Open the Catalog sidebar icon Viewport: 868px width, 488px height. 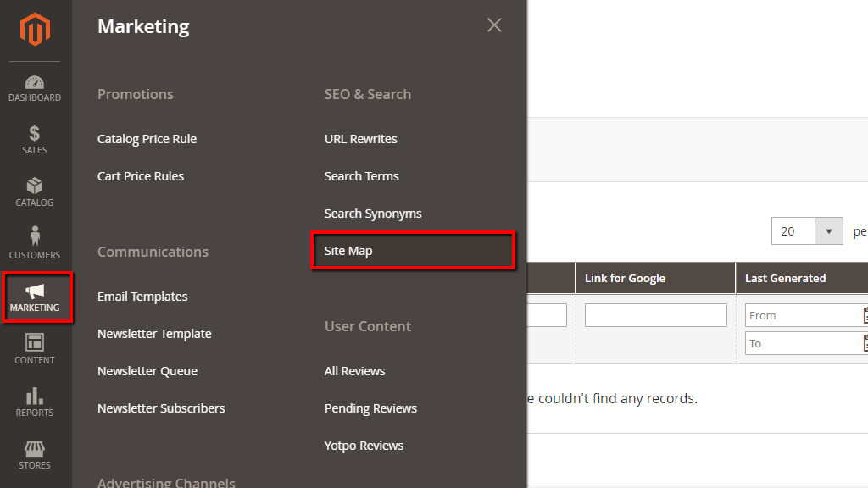34,193
